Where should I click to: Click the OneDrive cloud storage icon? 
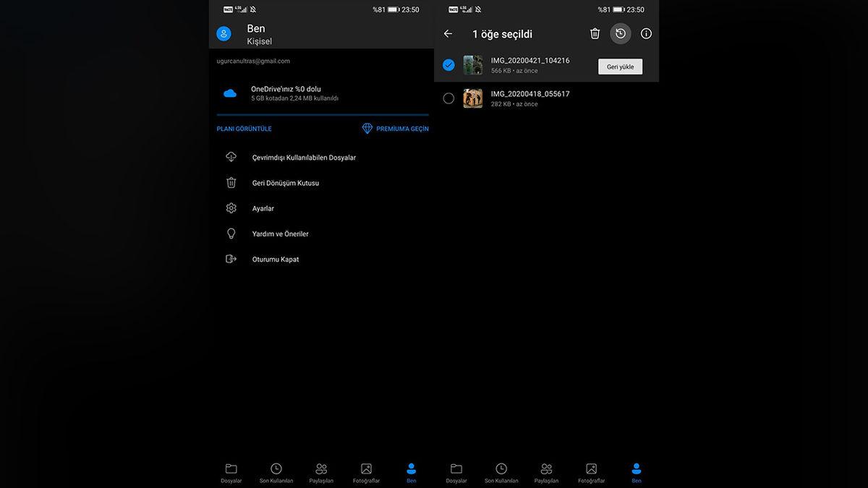point(230,93)
